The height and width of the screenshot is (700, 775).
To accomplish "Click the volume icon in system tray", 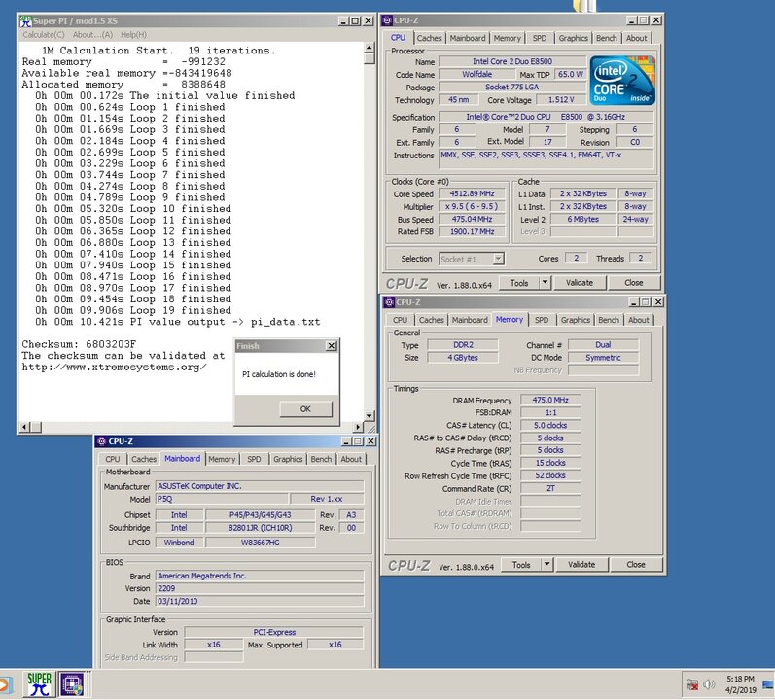I will [x=709, y=684].
